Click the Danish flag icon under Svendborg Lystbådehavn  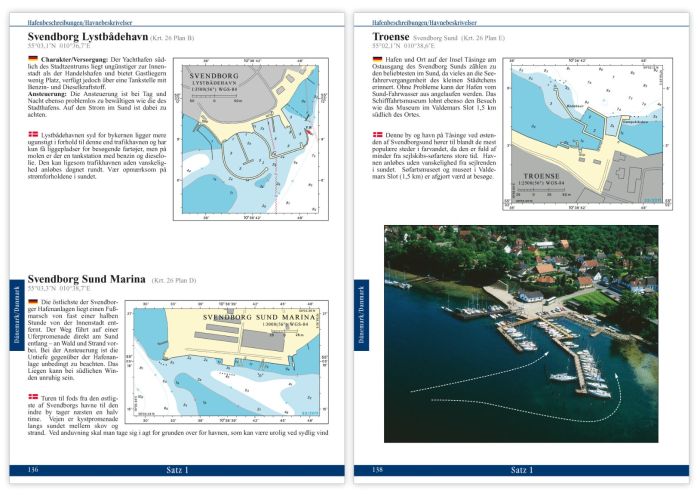[33, 133]
